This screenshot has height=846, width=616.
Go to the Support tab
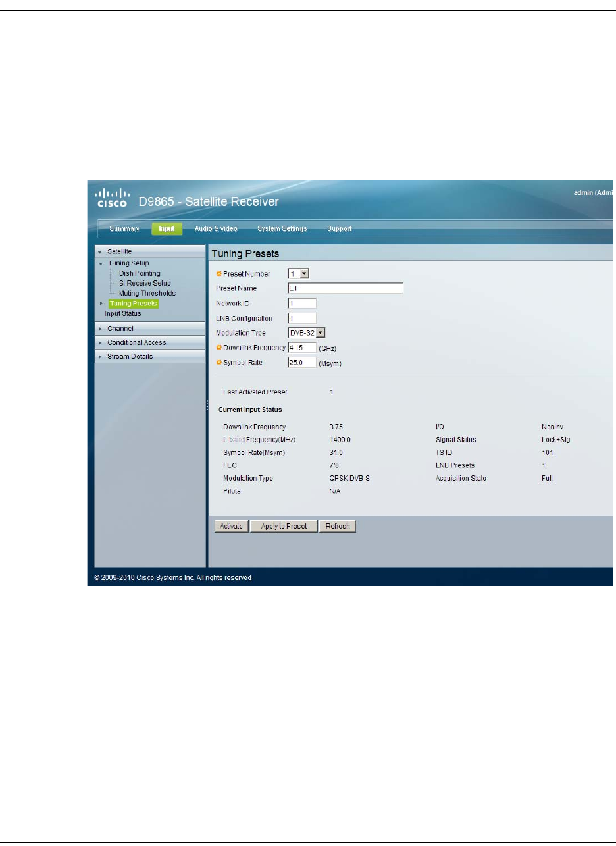[x=340, y=229]
